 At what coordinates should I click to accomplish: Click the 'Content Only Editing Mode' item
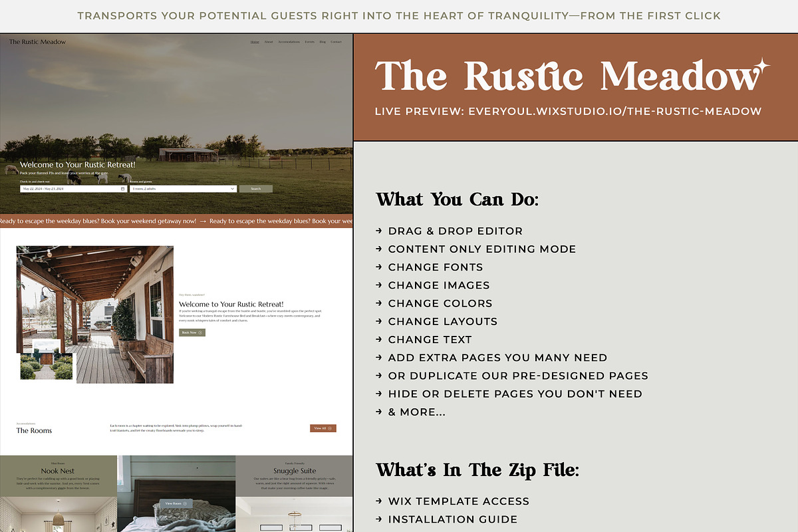click(482, 249)
